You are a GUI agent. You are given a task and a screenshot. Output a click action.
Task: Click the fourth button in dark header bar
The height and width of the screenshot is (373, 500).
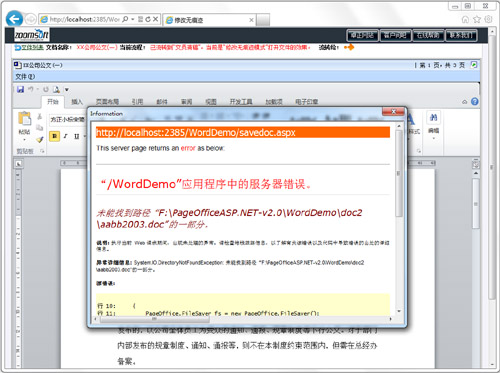(461, 35)
